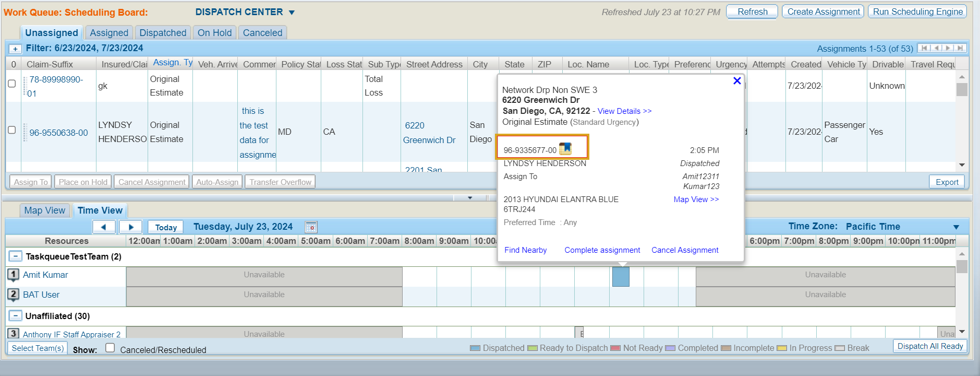The width and height of the screenshot is (980, 376).
Task: Switch to the Dispatched tab
Action: coord(163,33)
